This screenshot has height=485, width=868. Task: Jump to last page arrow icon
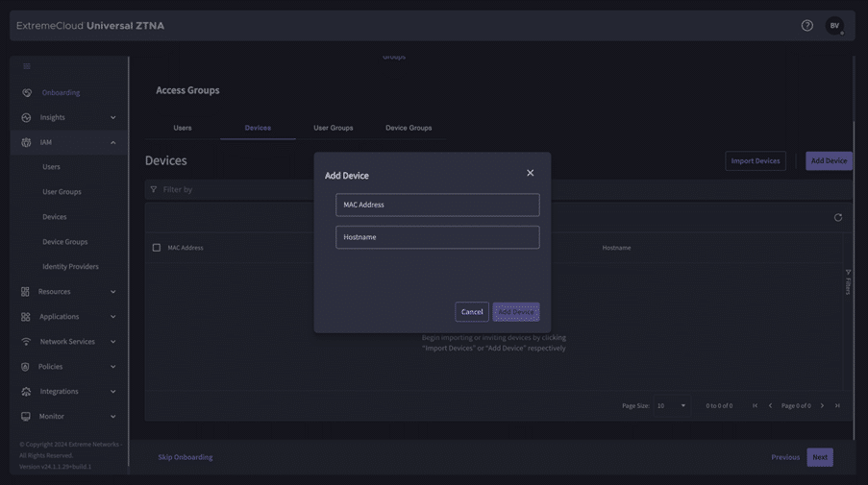pyautogui.click(x=837, y=406)
